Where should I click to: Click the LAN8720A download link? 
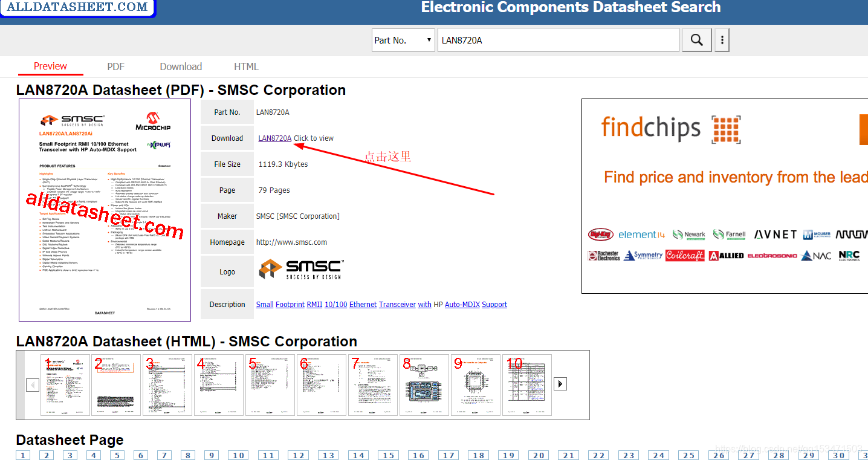(x=274, y=138)
